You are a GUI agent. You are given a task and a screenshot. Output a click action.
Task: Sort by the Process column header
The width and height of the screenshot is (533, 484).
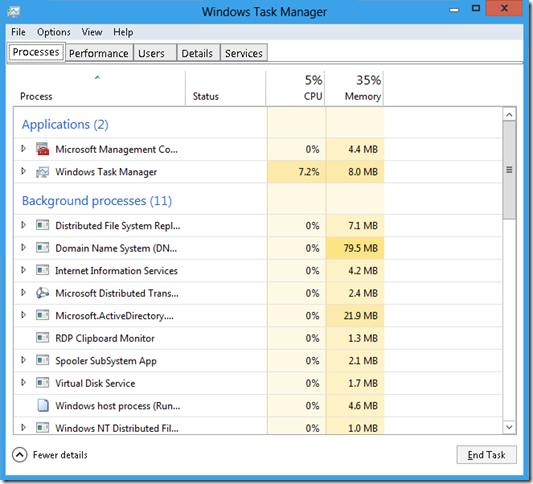point(99,88)
